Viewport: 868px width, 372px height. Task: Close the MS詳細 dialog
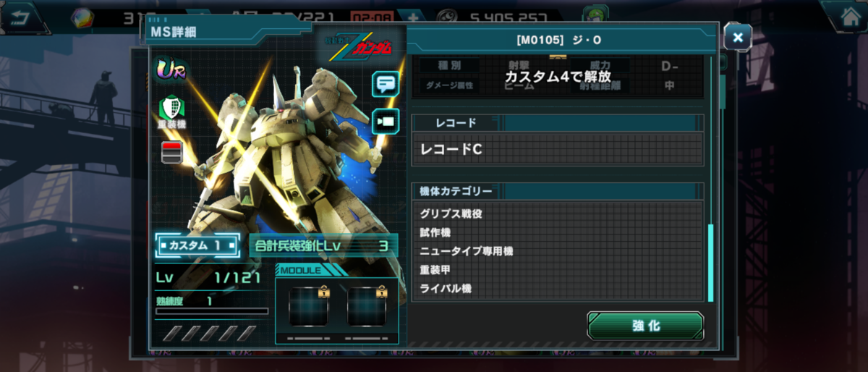click(x=737, y=37)
